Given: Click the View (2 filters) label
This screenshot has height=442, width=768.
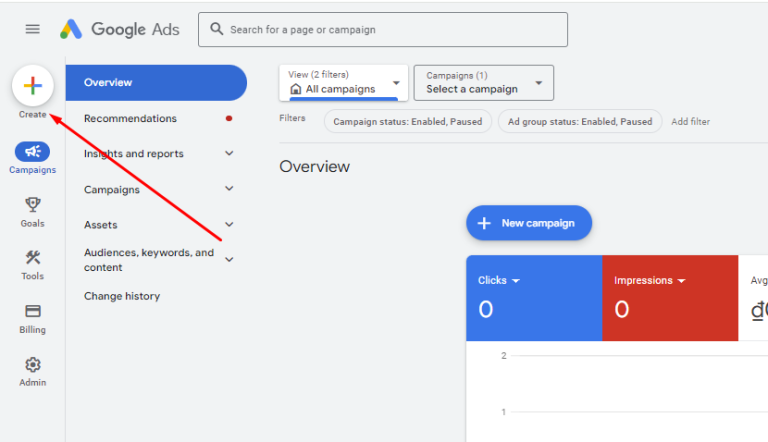Looking at the screenshot, I should tap(318, 74).
